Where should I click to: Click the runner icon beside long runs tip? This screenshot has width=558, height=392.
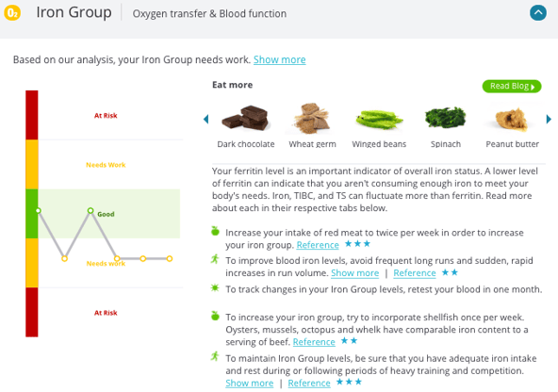click(215, 259)
